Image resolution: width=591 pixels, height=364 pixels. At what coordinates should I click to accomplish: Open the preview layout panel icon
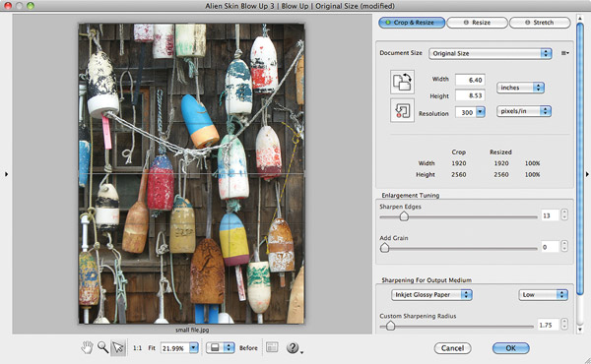coord(272,347)
